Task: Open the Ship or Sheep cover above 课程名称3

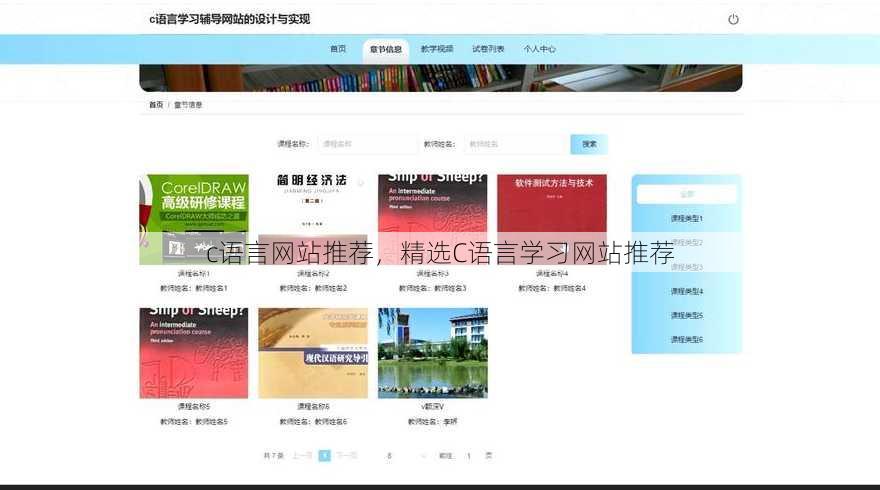Action: [x=432, y=219]
